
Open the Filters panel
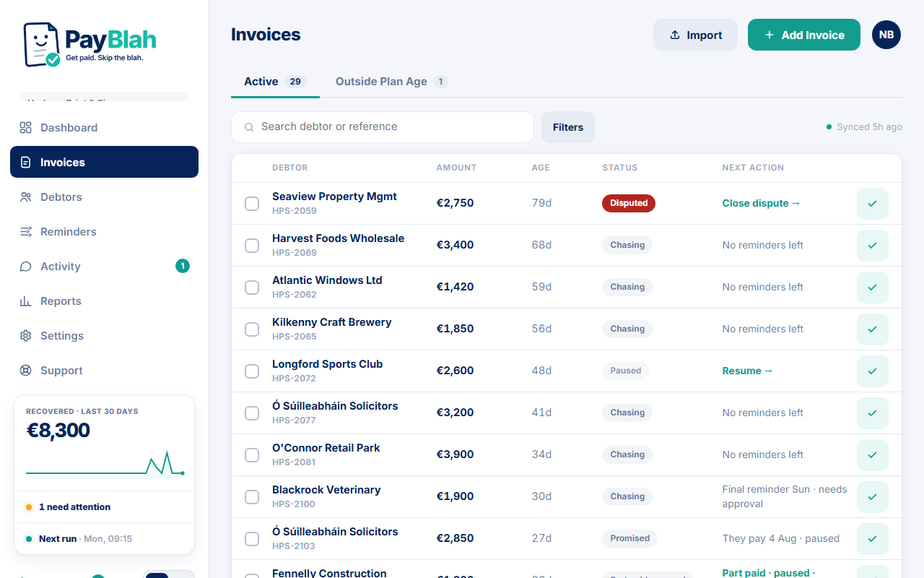568,127
